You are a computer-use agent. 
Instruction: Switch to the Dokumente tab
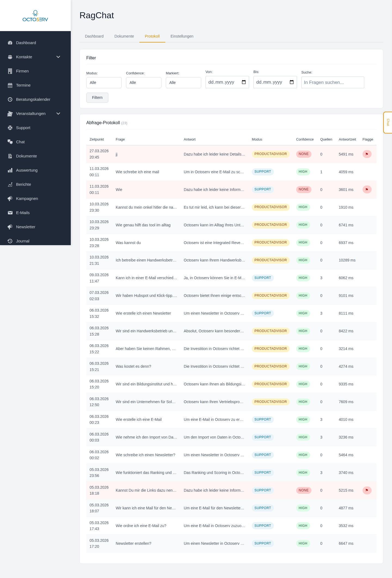point(124,36)
